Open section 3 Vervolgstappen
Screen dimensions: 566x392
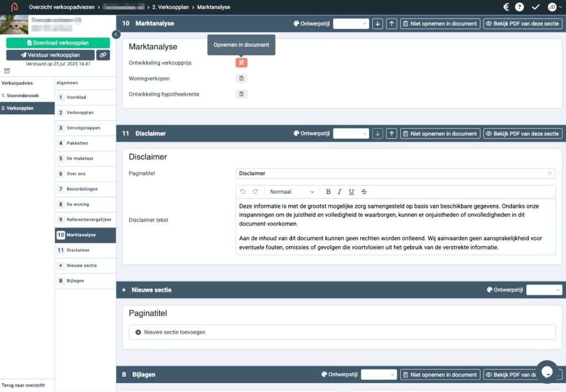tap(85, 128)
